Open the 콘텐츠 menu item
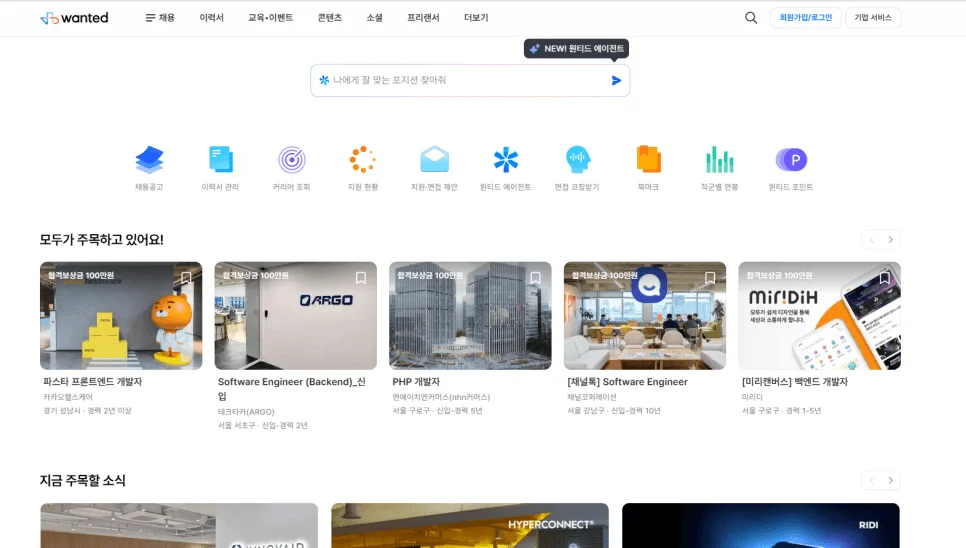The width and height of the screenshot is (966, 548). pos(330,18)
